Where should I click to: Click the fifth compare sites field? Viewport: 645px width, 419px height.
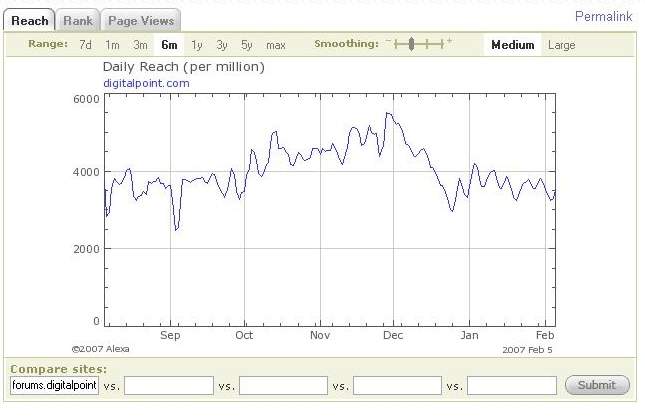tap(512, 385)
